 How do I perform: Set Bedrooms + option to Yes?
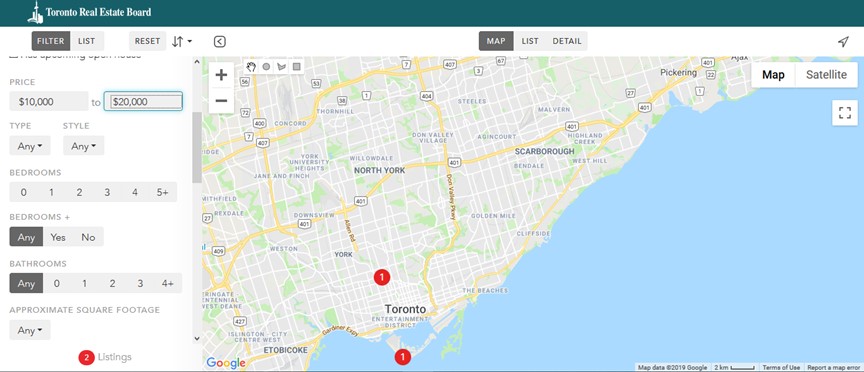pos(58,237)
